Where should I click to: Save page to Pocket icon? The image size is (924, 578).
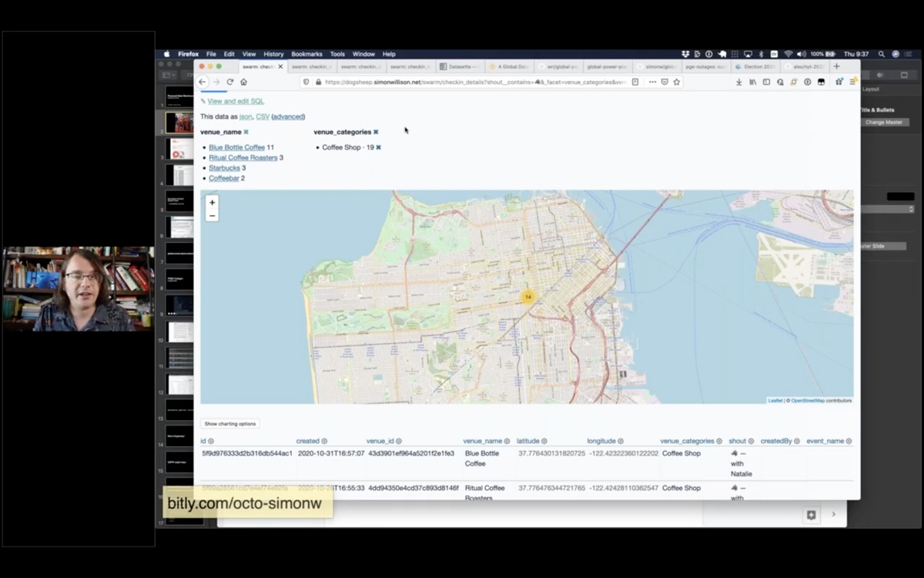[x=665, y=82]
